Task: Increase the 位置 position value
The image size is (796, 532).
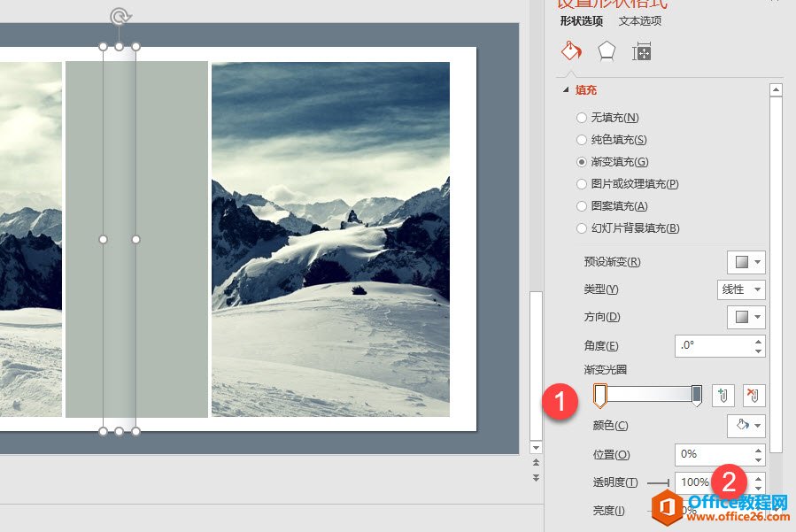Action: click(759, 450)
